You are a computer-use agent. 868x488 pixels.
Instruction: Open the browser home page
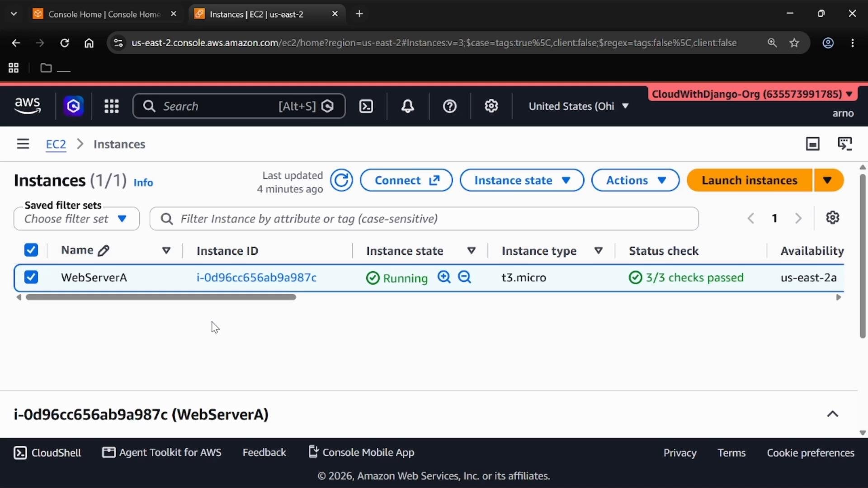click(89, 43)
